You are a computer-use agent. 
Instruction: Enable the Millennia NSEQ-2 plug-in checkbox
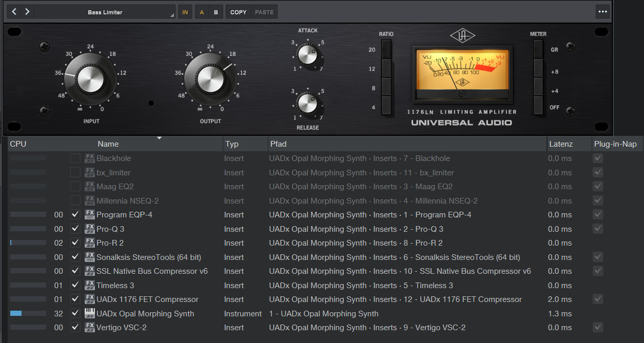point(75,200)
